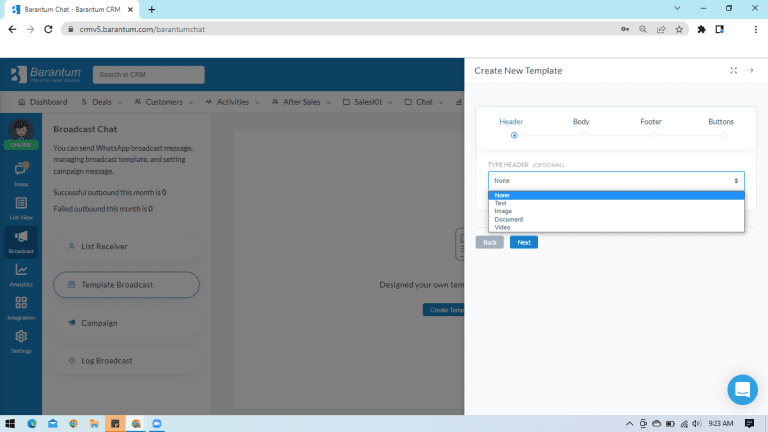
Task: Open the chat support bubble
Action: pos(742,389)
